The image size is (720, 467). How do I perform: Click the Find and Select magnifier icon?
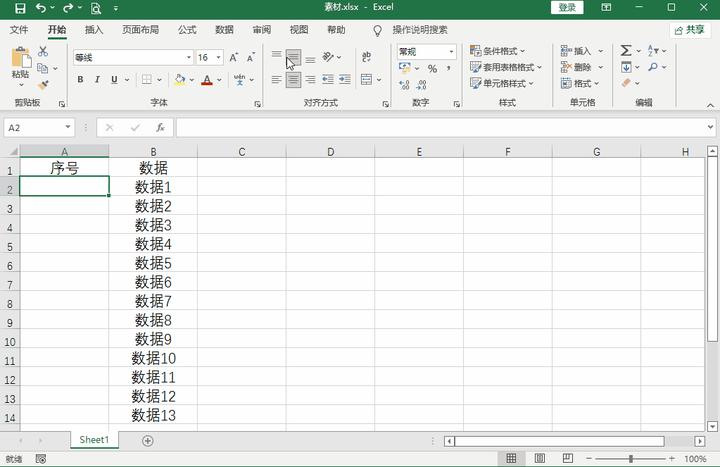[x=652, y=67]
